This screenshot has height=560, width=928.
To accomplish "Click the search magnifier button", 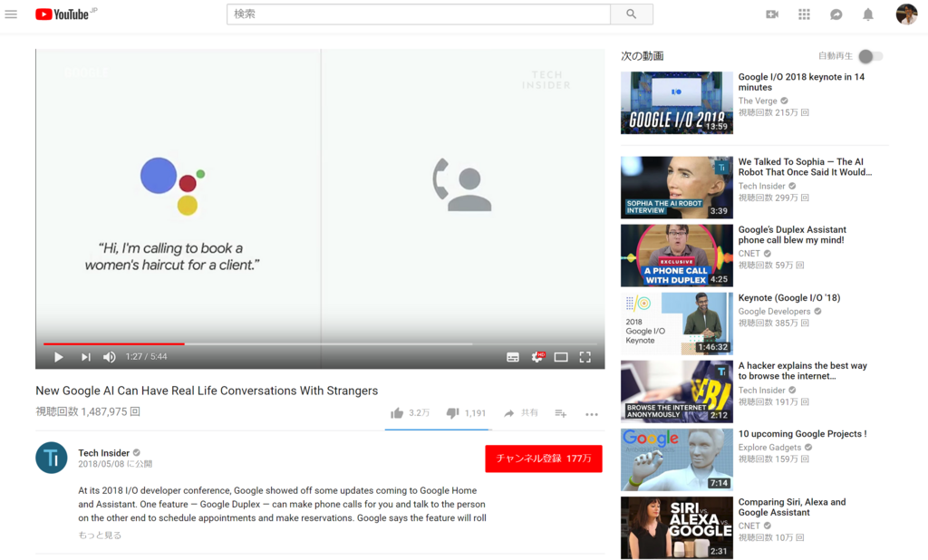I will coord(632,14).
